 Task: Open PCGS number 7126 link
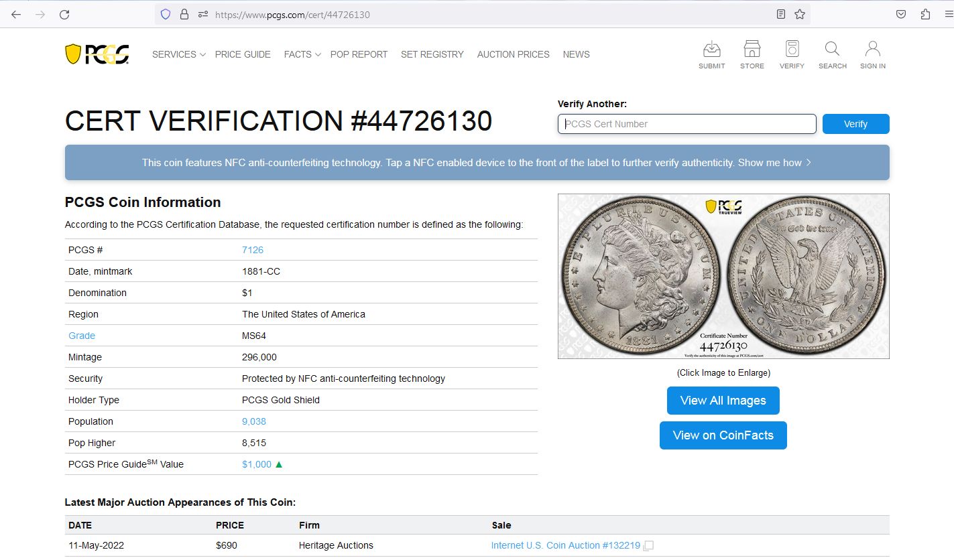click(253, 250)
